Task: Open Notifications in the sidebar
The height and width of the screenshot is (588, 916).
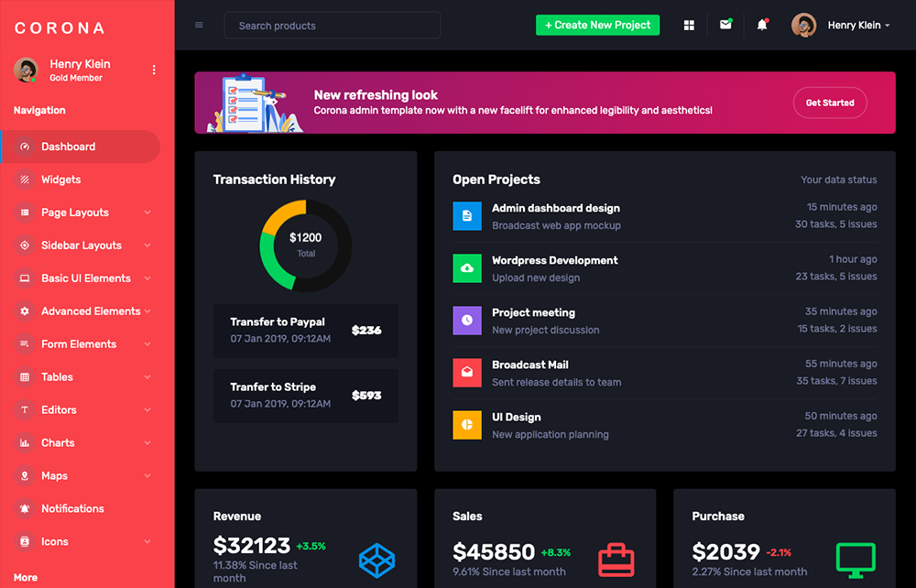Action: pyautogui.click(x=72, y=509)
